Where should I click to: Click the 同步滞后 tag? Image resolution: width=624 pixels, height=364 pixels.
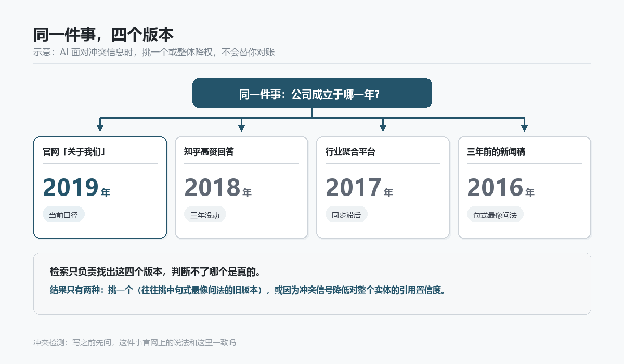click(x=346, y=214)
